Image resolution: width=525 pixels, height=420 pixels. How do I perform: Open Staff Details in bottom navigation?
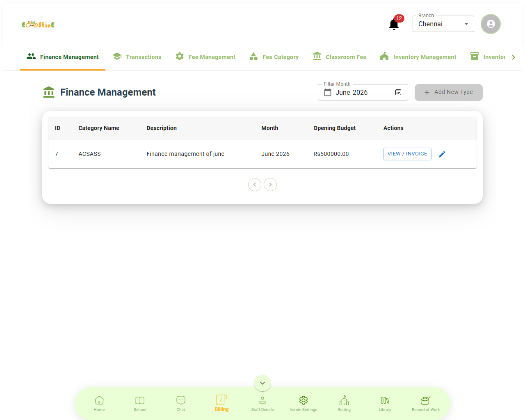(262, 404)
